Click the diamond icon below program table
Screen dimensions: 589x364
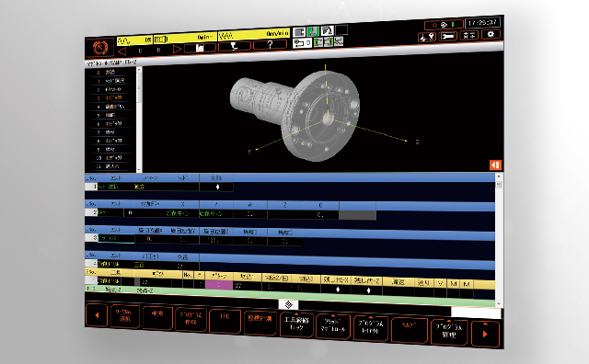tap(288, 304)
